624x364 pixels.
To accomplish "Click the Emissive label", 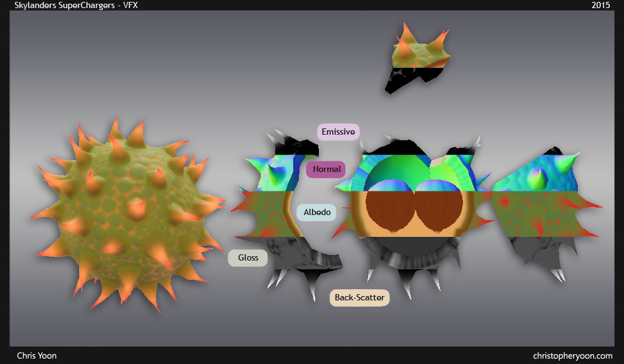I will [x=338, y=132].
